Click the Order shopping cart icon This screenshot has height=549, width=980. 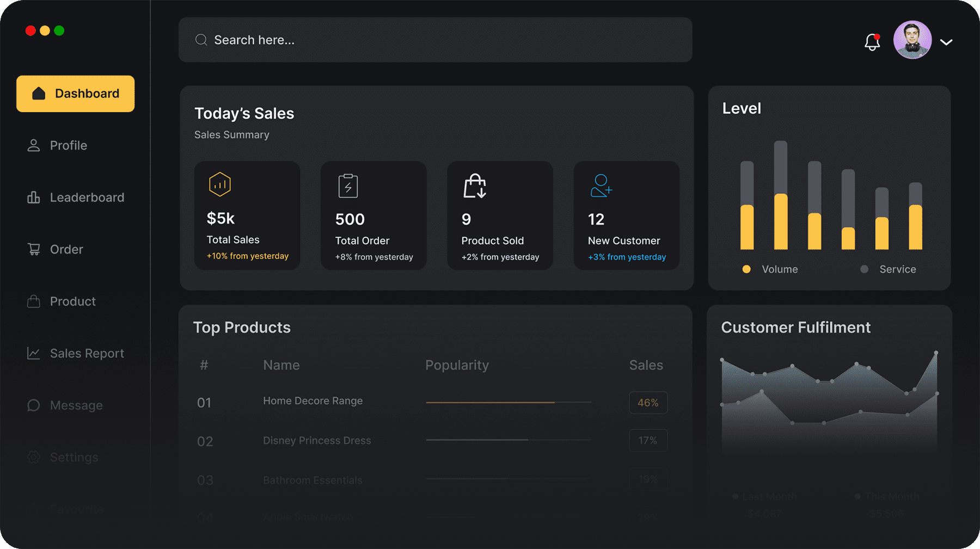(x=34, y=249)
